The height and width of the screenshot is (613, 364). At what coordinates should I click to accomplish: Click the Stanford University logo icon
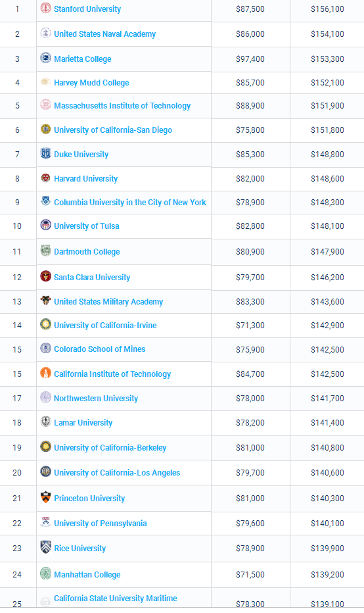[46, 8]
